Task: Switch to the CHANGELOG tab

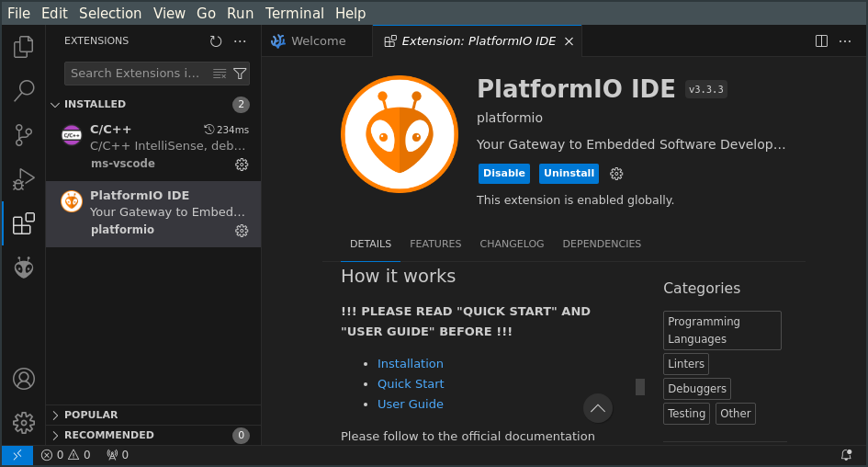Action: pos(512,244)
